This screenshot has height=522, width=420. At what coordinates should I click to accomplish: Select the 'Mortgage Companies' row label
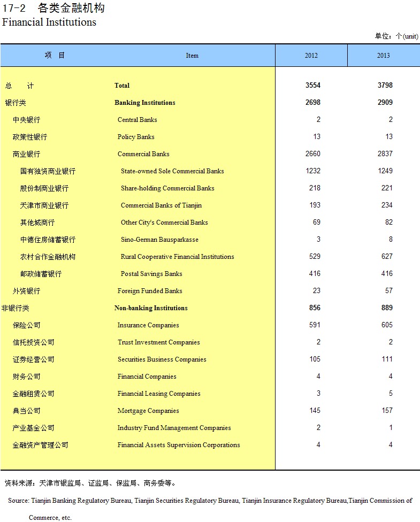pyautogui.click(x=148, y=411)
